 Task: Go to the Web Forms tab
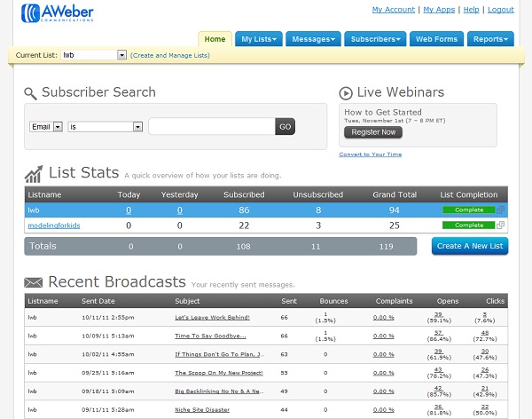tap(436, 39)
